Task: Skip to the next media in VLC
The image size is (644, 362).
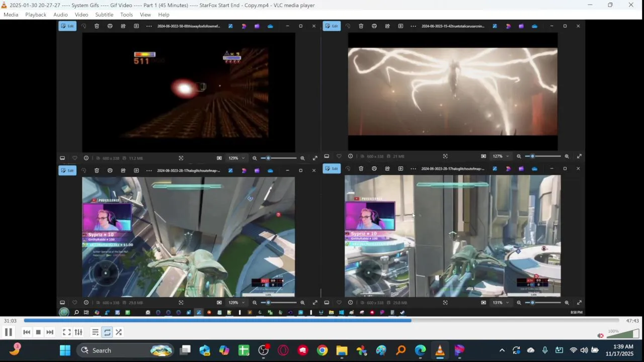Action: [x=50, y=332]
